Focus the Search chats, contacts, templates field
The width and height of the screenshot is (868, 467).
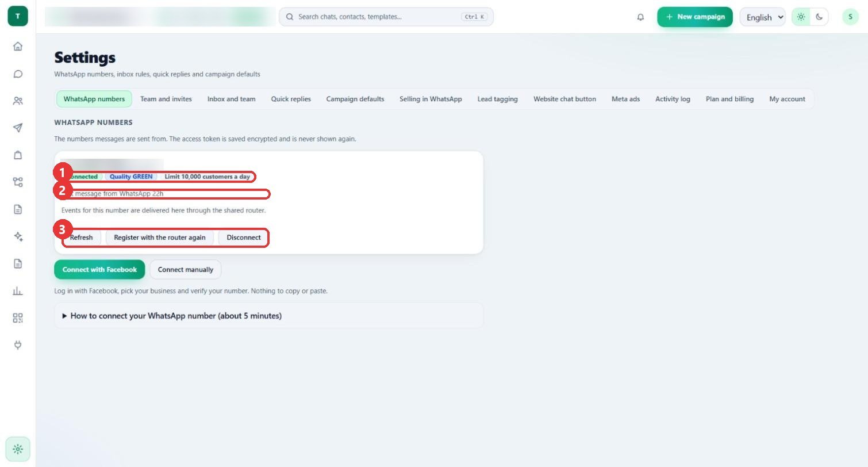386,17
